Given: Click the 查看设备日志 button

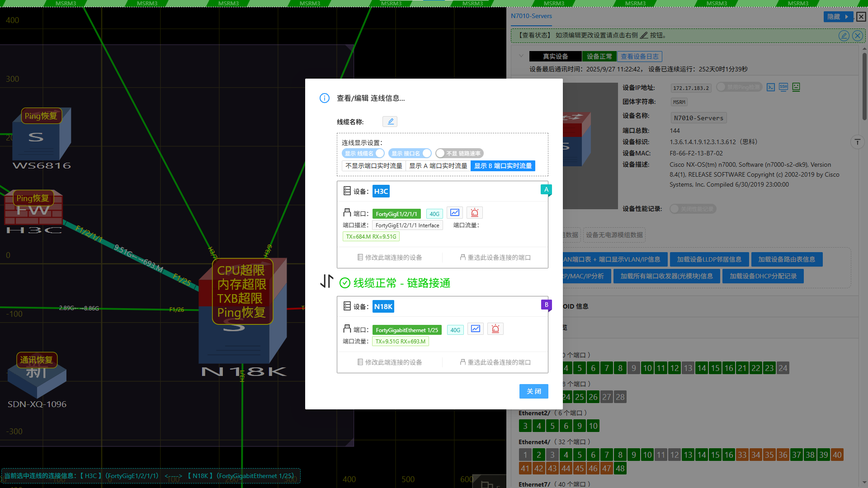Looking at the screenshot, I should (639, 56).
